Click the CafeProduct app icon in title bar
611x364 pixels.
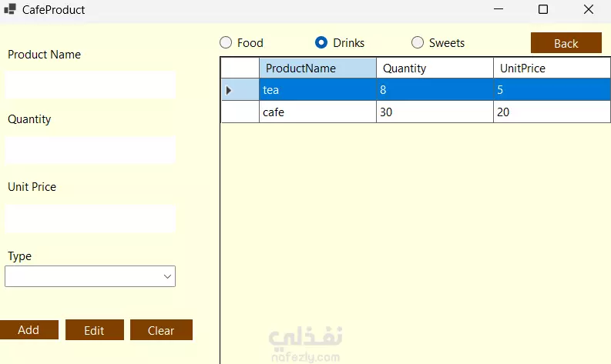tap(10, 10)
